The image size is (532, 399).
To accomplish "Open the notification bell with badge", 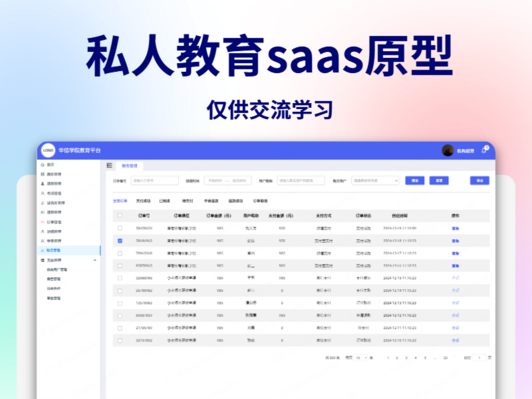I will tap(484, 150).
